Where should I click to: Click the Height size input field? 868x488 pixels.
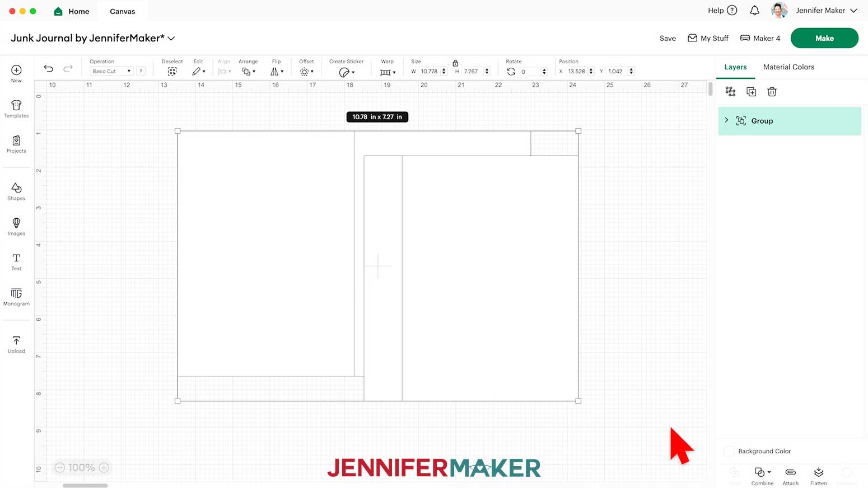472,71
